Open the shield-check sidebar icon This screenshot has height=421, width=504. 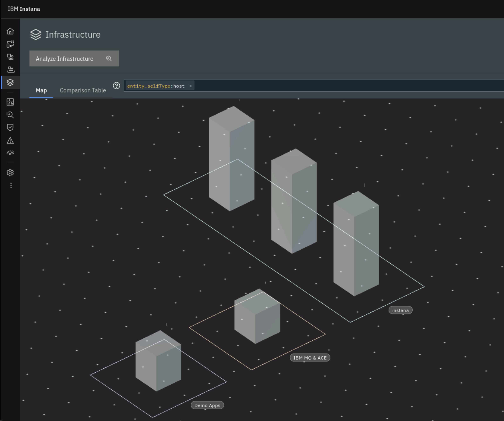10,128
